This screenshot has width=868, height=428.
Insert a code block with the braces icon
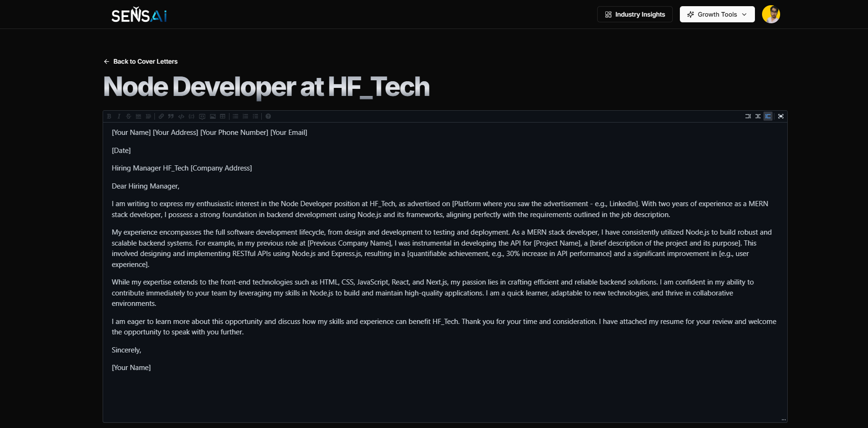click(x=191, y=116)
